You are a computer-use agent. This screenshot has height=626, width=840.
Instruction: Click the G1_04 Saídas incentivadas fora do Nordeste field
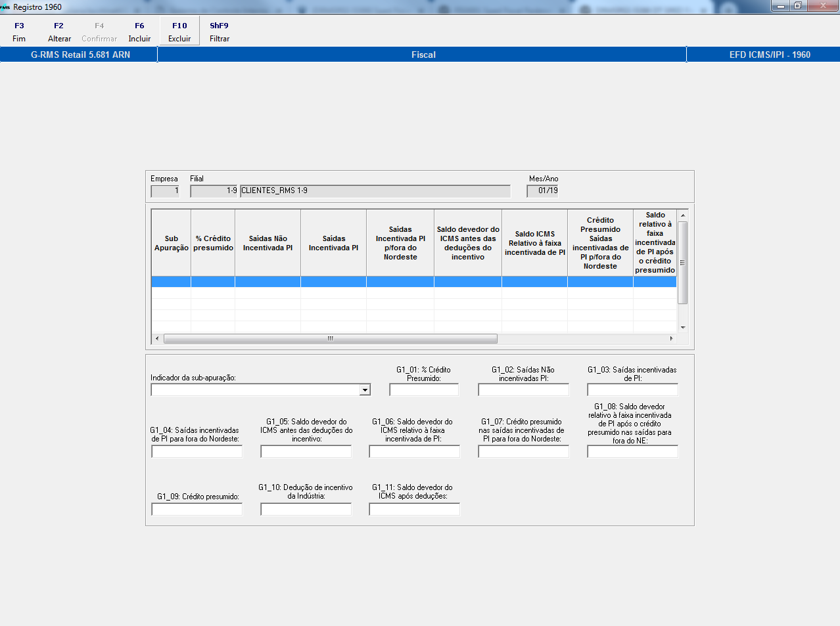pos(197,451)
